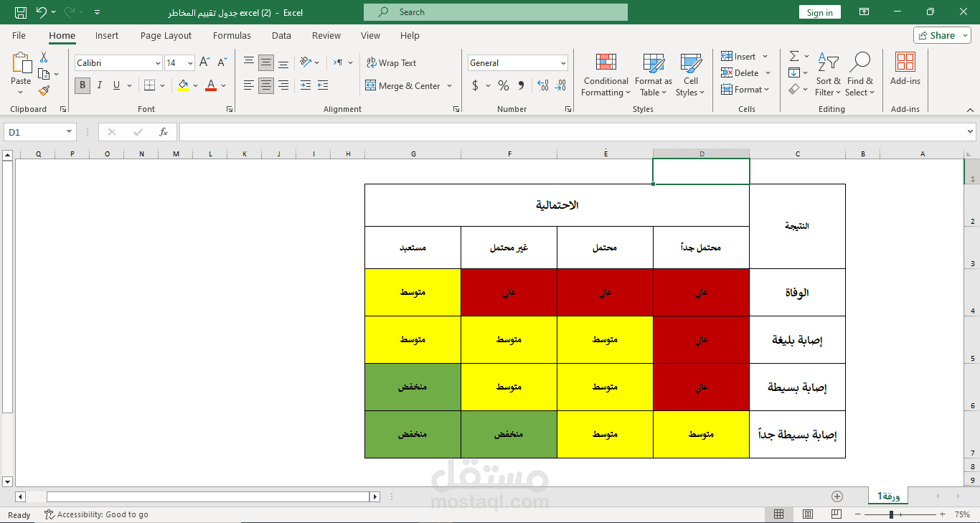The height and width of the screenshot is (523, 980).
Task: Switch to the Review tab
Action: pyautogui.click(x=326, y=35)
